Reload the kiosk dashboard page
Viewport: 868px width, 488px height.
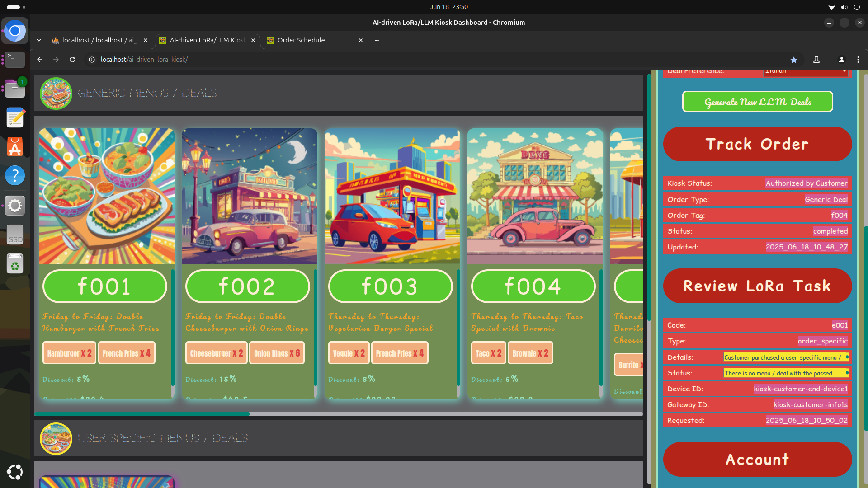click(x=72, y=60)
